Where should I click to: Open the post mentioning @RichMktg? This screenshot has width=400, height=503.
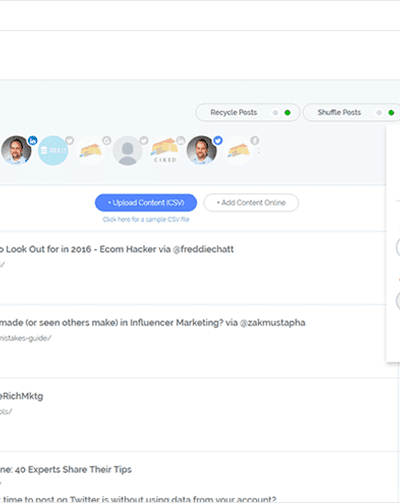(22, 396)
